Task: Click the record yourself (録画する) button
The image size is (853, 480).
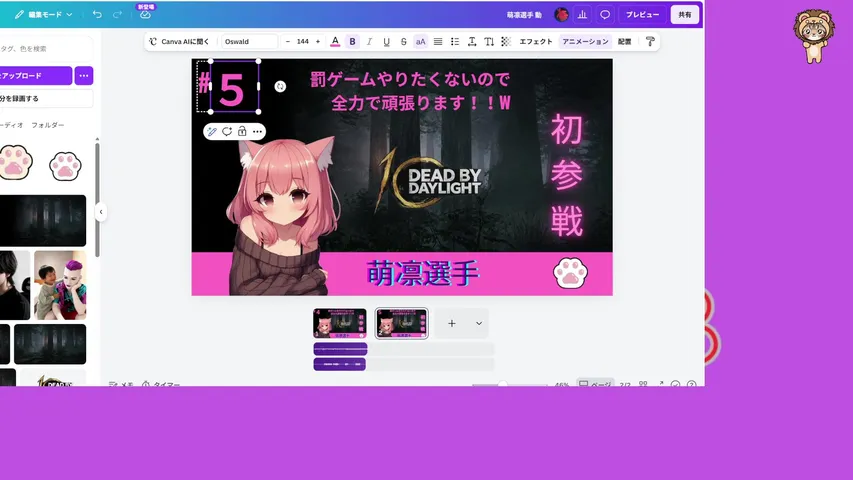Action: click(x=45, y=99)
